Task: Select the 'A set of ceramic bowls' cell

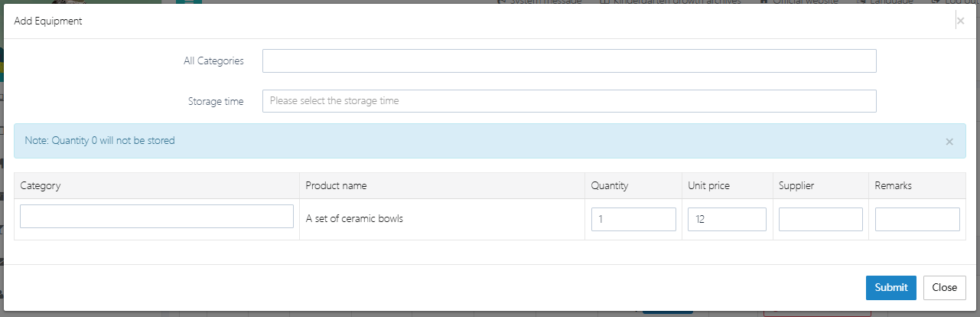Action: point(354,219)
